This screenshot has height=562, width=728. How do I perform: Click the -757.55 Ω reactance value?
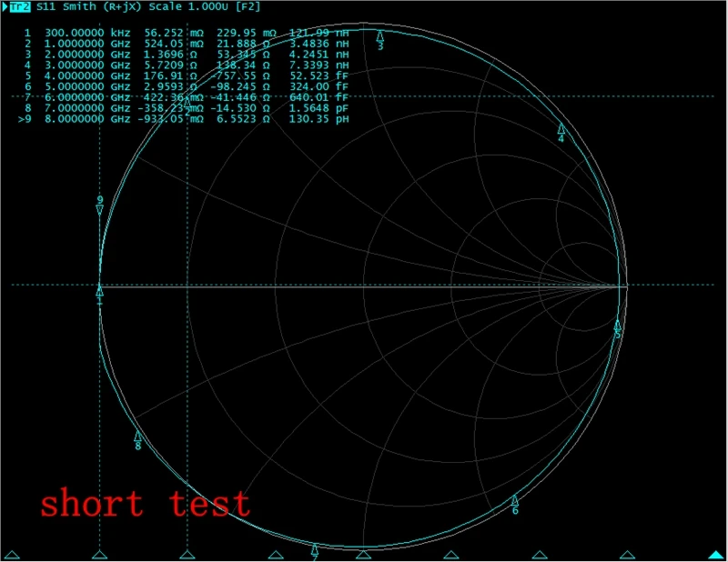pyautogui.click(x=240, y=75)
